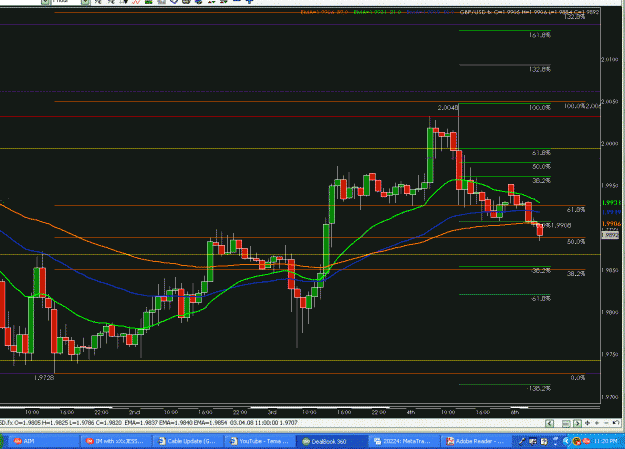Click the zoom out minus icon
625x449 pixels.
pyautogui.click(x=606, y=423)
